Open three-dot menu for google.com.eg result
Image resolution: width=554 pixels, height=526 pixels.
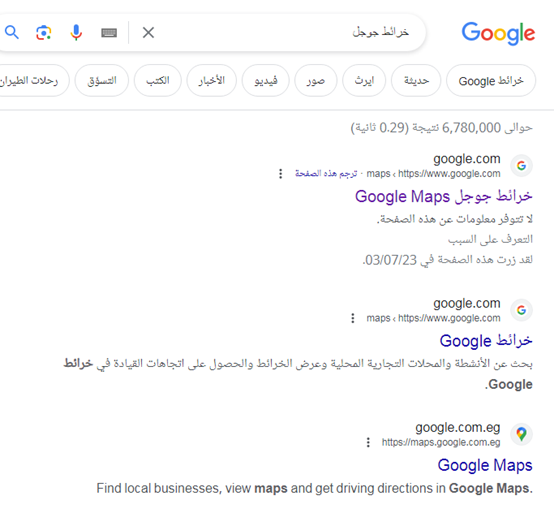coord(368,442)
